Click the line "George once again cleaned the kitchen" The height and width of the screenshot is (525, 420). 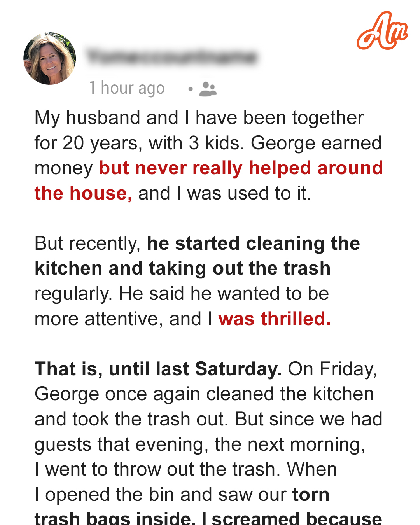[x=204, y=394]
